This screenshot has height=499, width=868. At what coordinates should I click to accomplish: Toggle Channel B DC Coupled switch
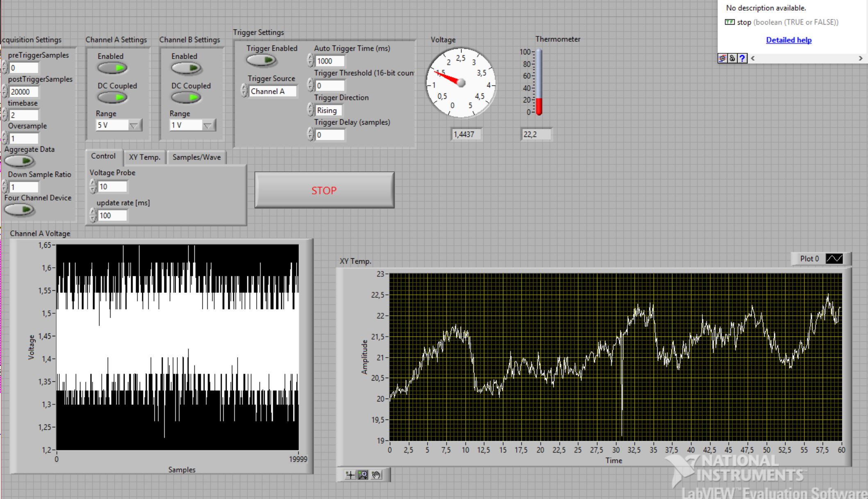186,98
